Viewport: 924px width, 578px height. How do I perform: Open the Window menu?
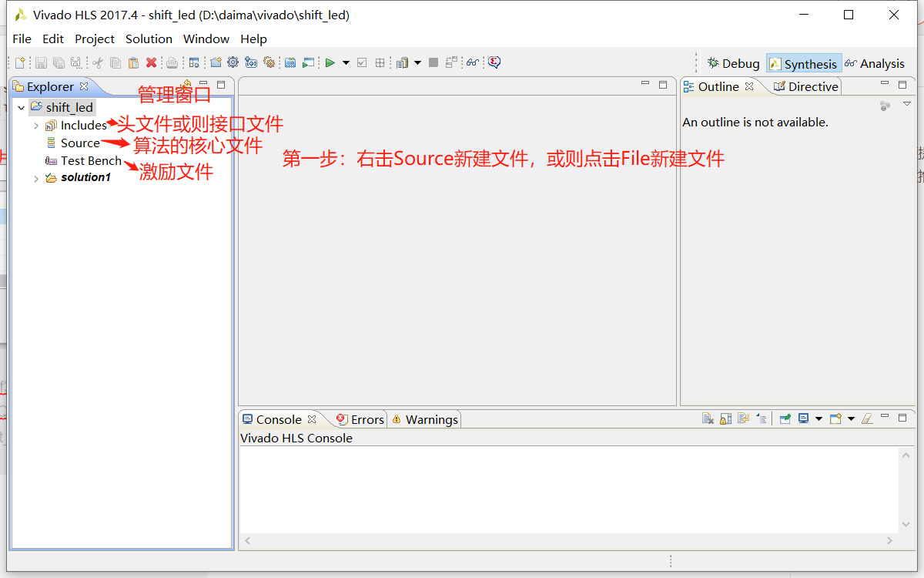(x=206, y=39)
